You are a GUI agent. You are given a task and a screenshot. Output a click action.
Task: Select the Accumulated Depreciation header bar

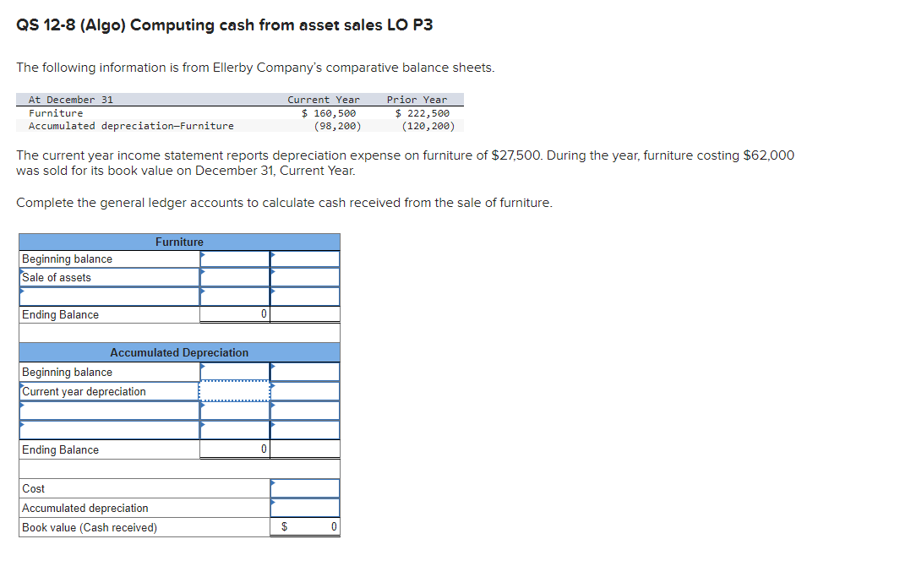178,352
